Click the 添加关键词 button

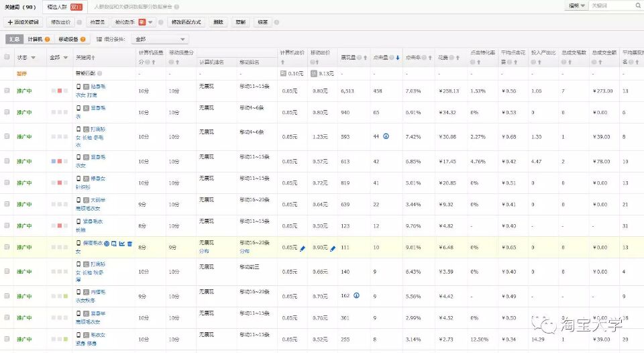pyautogui.click(x=23, y=22)
